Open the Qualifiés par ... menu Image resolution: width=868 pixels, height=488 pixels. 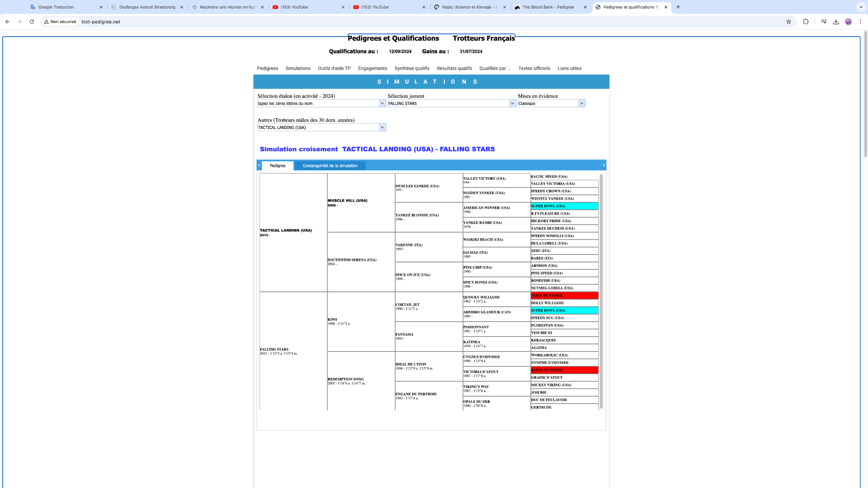495,69
